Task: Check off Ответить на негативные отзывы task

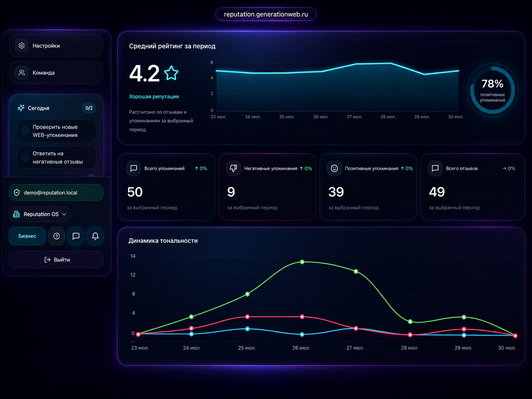Action: pos(25,157)
